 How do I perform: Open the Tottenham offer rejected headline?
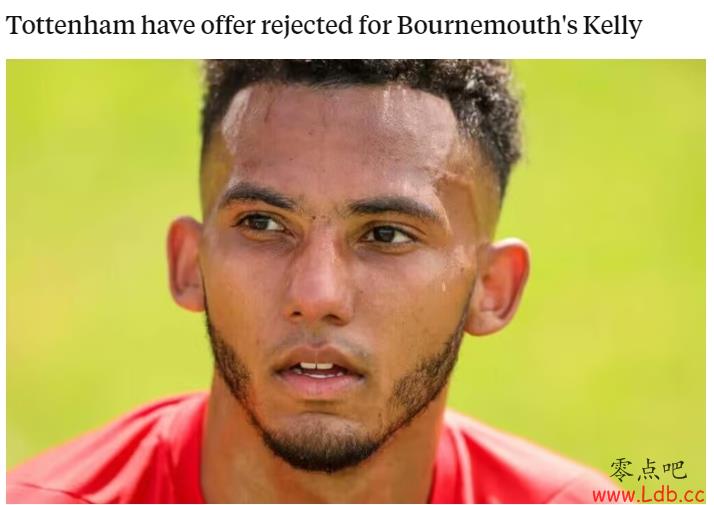(324, 25)
